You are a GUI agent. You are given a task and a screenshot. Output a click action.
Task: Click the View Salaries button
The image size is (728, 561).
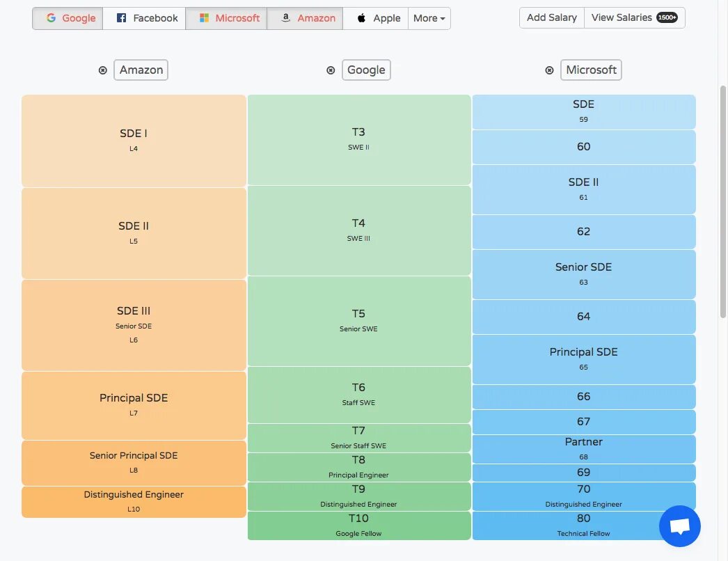[x=634, y=17]
